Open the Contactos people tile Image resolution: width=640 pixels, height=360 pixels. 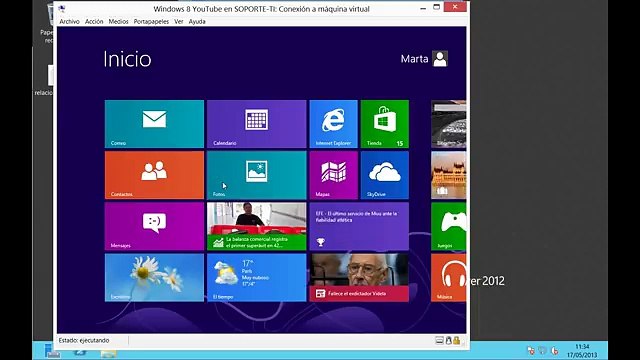(x=154, y=175)
